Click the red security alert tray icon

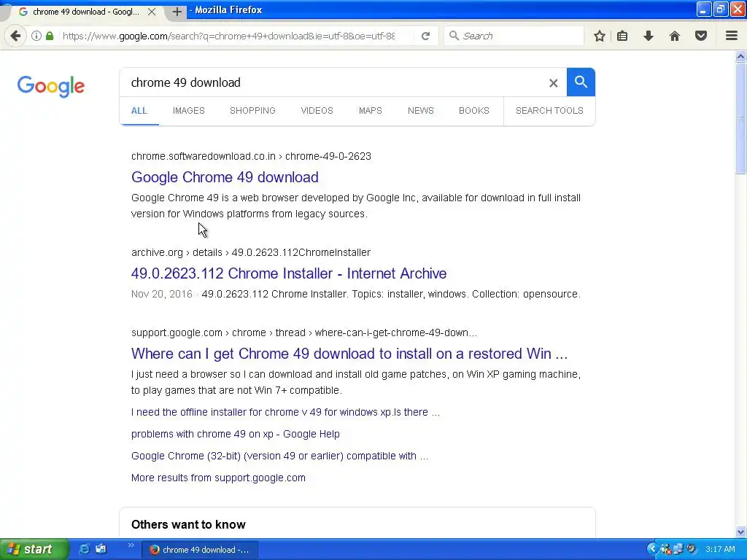coord(665,549)
